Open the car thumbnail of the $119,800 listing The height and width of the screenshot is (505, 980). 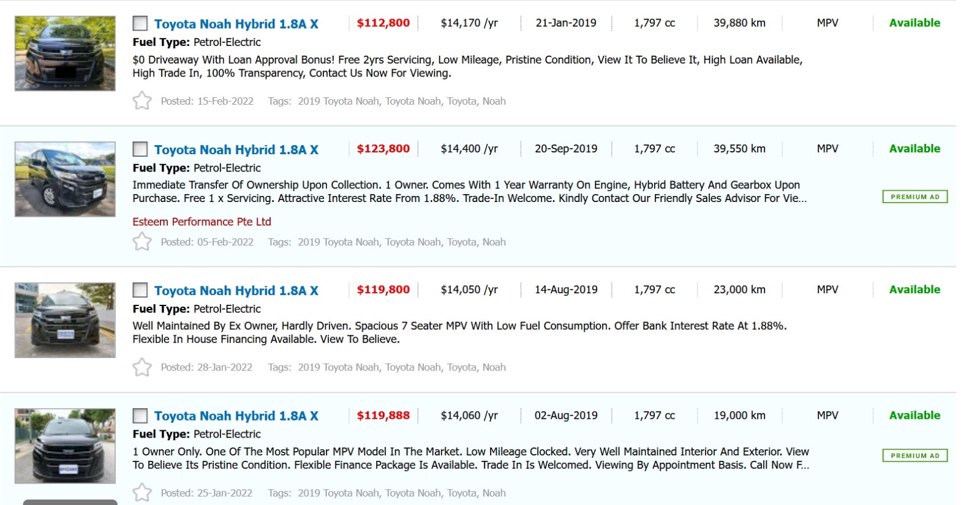(65, 320)
